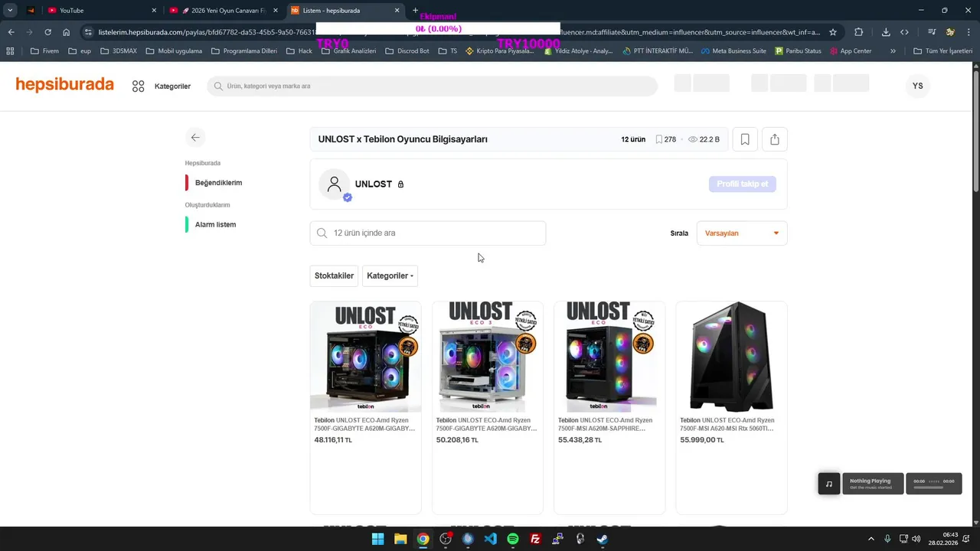The height and width of the screenshot is (551, 980).
Task: Click the Stoktakiler filter button
Action: tap(334, 275)
